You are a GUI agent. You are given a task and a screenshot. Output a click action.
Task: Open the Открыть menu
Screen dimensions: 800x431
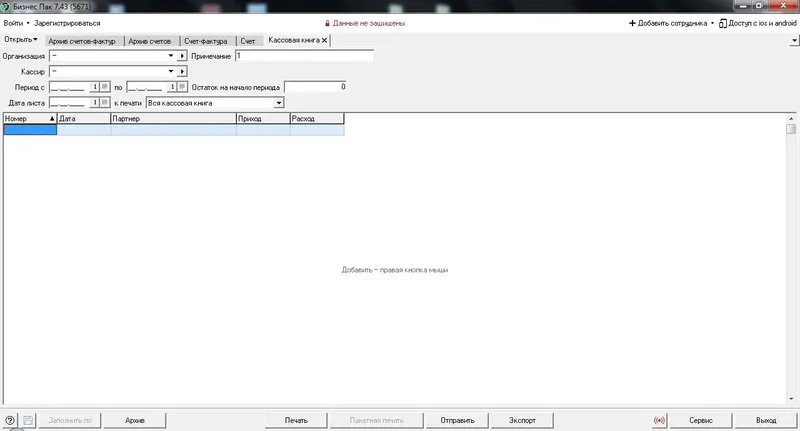point(20,39)
